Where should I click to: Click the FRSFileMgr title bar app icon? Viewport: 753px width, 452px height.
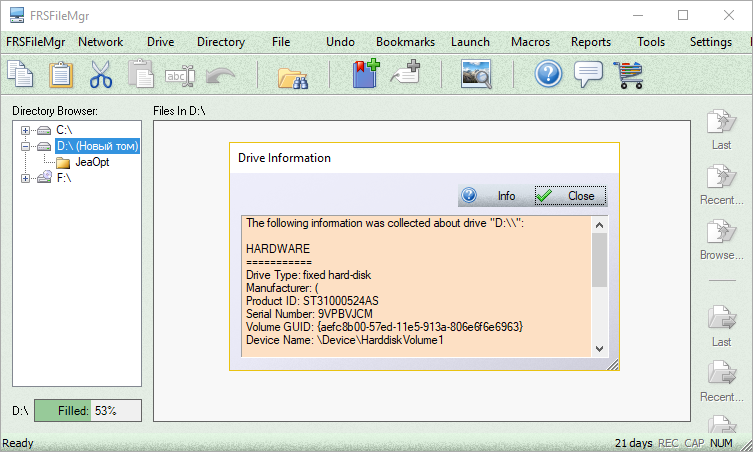[17, 15]
